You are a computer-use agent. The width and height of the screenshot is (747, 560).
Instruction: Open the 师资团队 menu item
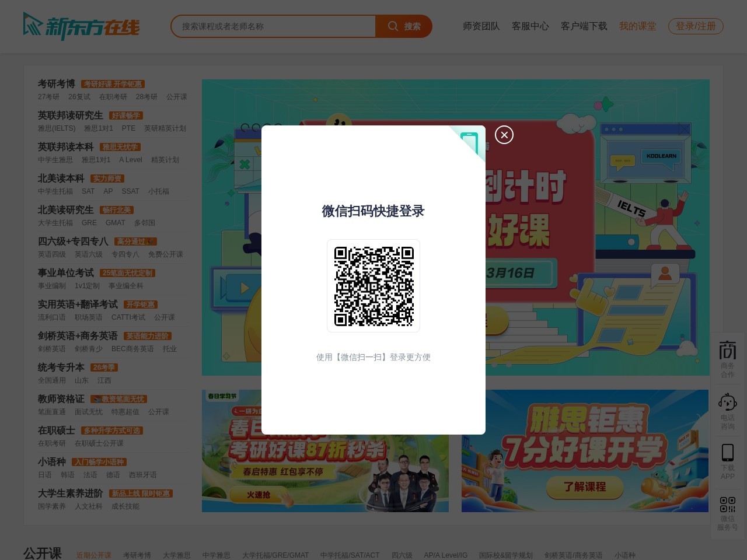click(481, 26)
